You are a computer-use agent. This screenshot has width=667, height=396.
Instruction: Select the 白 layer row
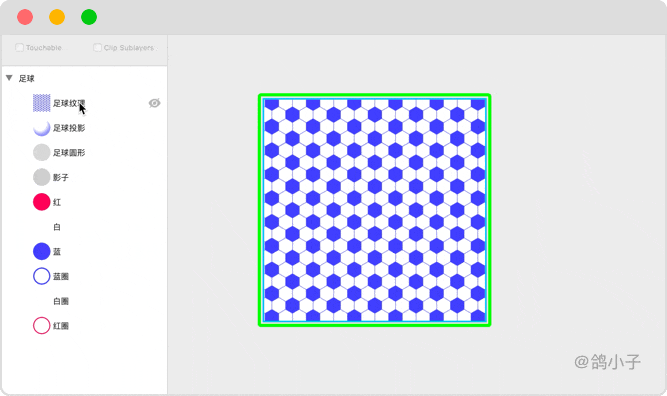85,227
